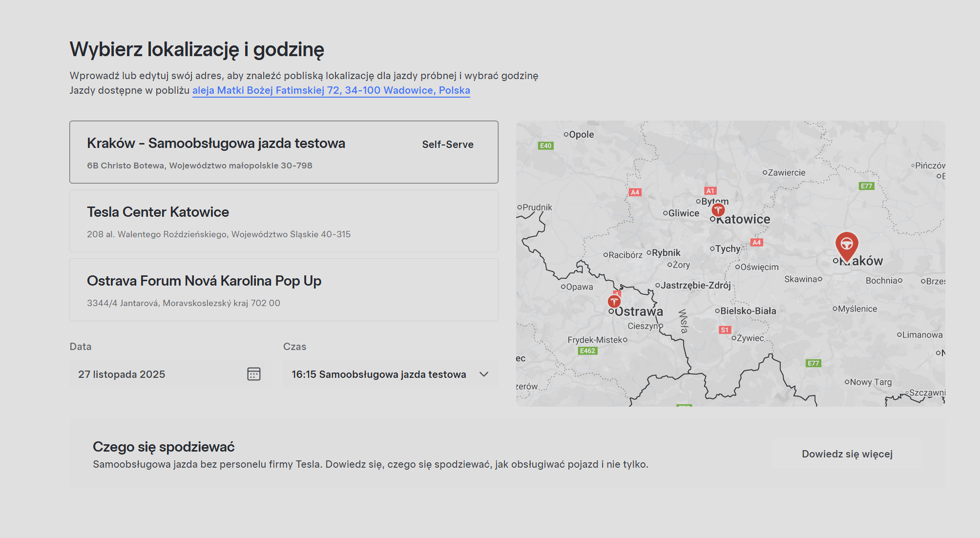Click the Bielsko-Biała label on the map
Viewport: 980px width, 538px height.
[748, 311]
